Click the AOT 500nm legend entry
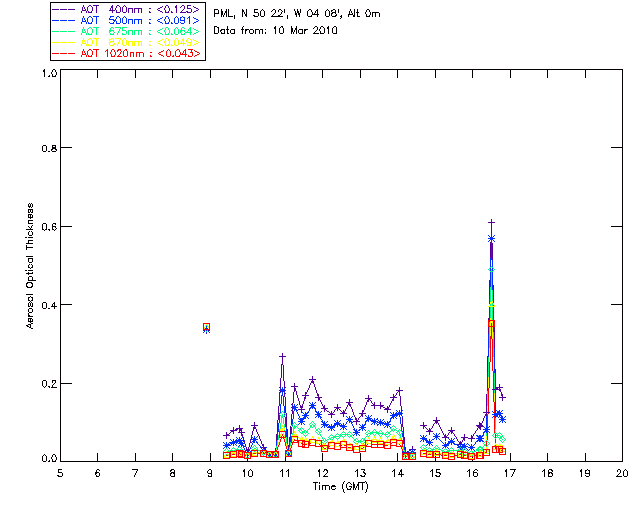Image resolution: width=640 pixels, height=512 pixels. pos(127,20)
